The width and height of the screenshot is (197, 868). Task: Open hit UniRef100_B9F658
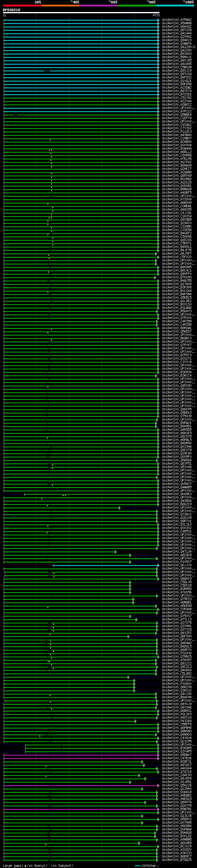point(177,85)
